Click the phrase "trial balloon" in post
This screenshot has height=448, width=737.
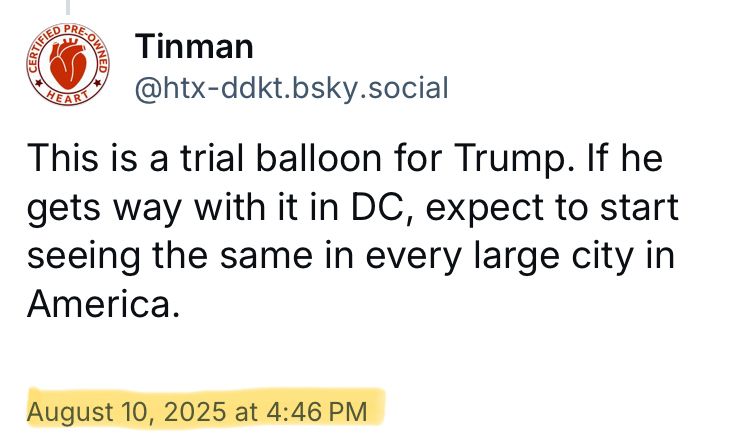tap(281, 157)
